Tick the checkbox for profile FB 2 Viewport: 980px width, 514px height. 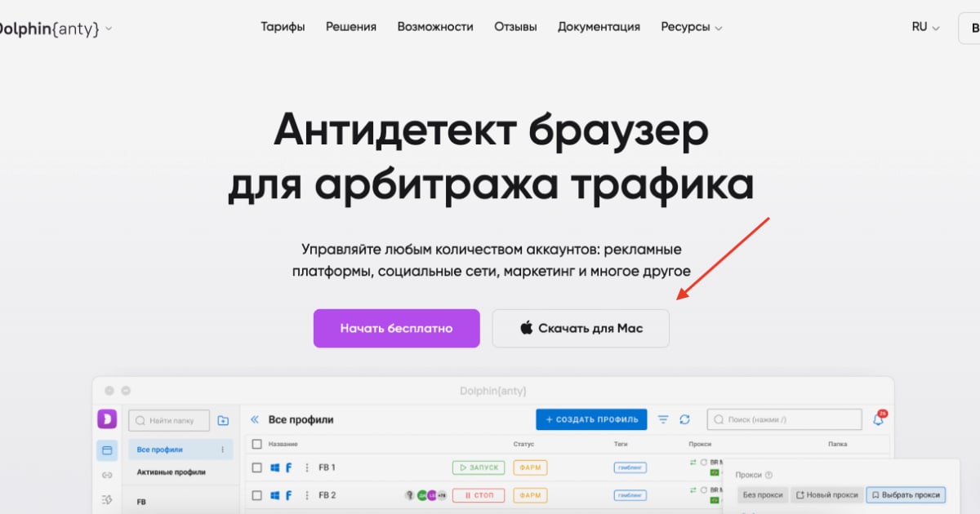click(x=256, y=494)
